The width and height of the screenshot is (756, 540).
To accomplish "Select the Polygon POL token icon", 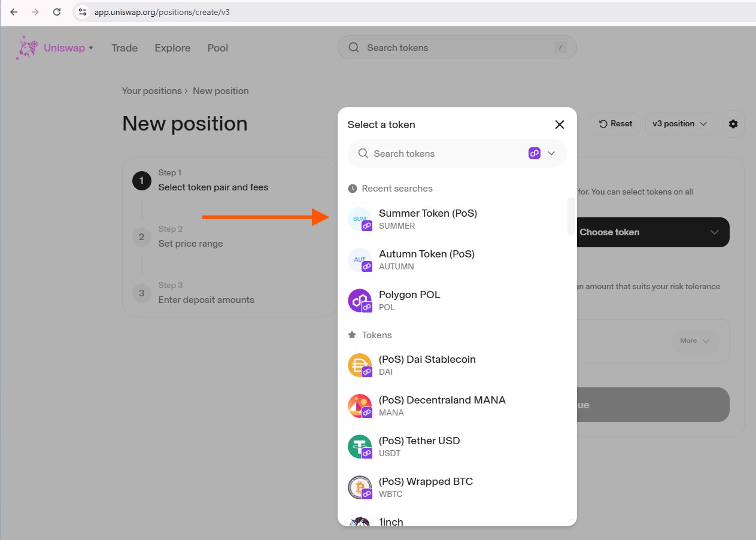I will tap(360, 301).
